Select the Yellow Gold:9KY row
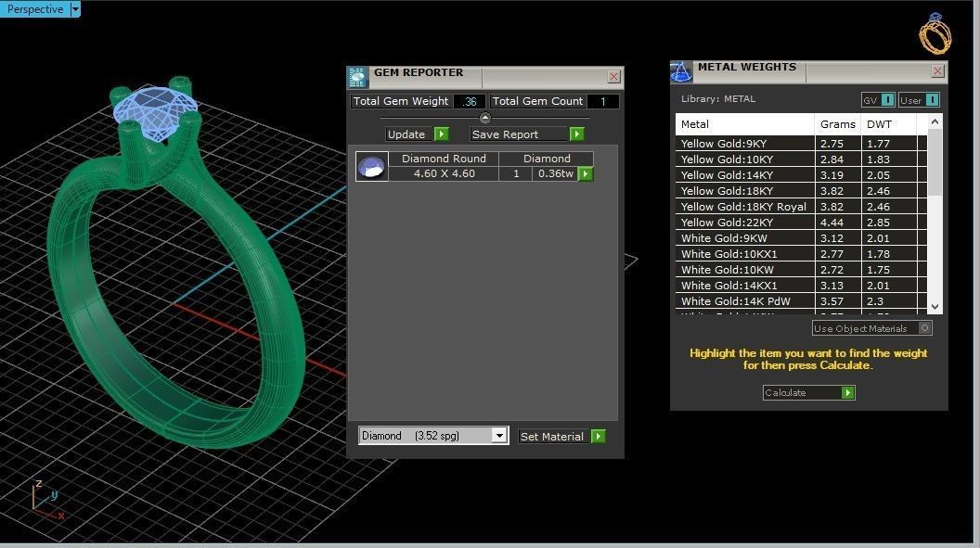Image resolution: width=980 pixels, height=548 pixels. (801, 144)
